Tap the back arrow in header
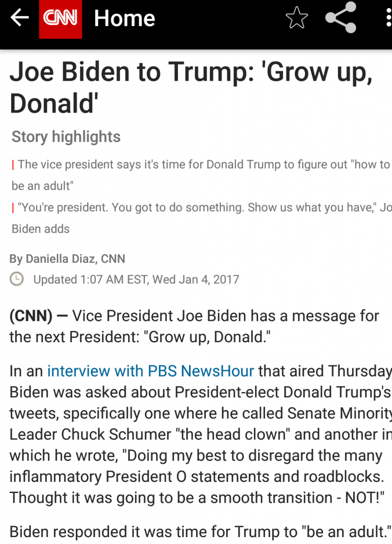 pyautogui.click(x=20, y=19)
